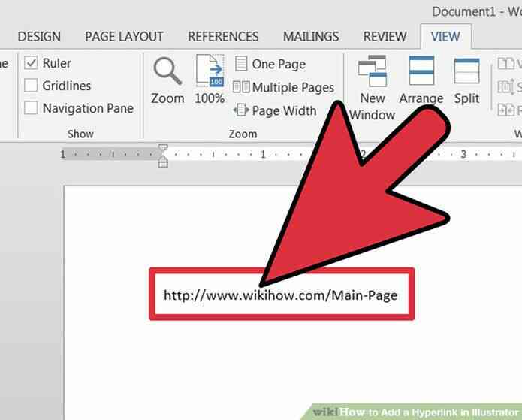Open the PAGE LAYOUT tab
Viewport: 522px width, 420px height.
click(124, 36)
